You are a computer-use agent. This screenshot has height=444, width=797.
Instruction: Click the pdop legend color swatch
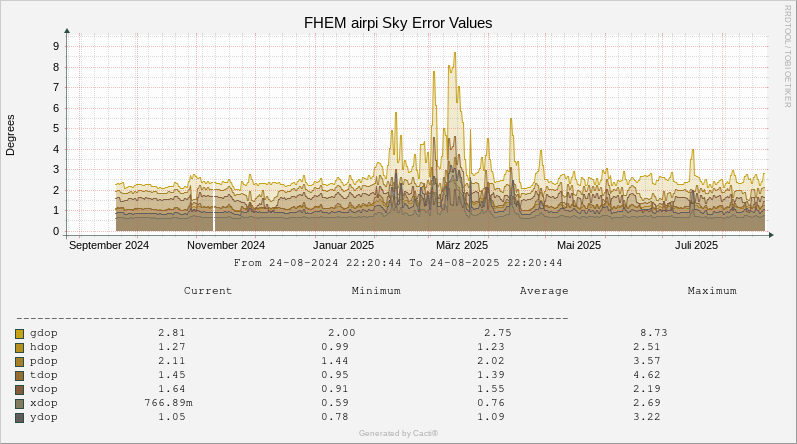[x=19, y=362]
